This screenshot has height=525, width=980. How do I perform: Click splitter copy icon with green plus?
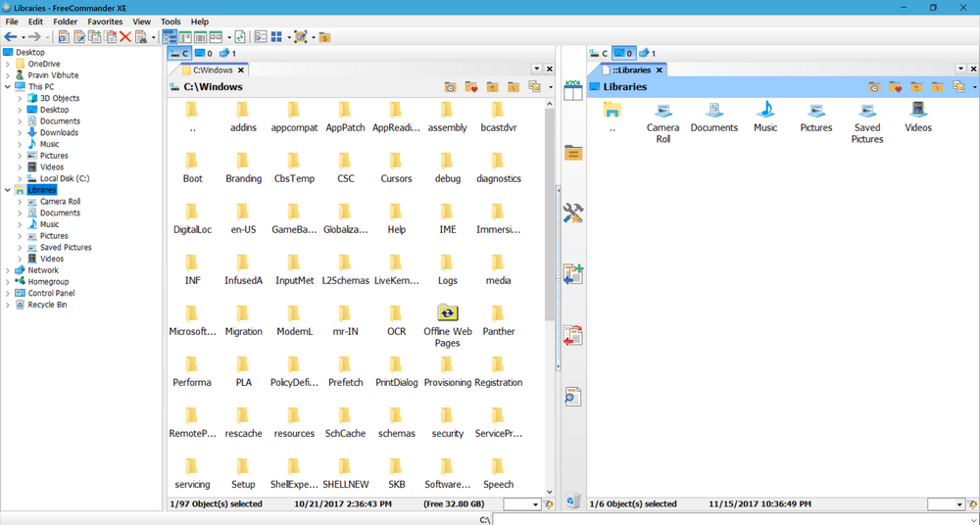coord(573,273)
